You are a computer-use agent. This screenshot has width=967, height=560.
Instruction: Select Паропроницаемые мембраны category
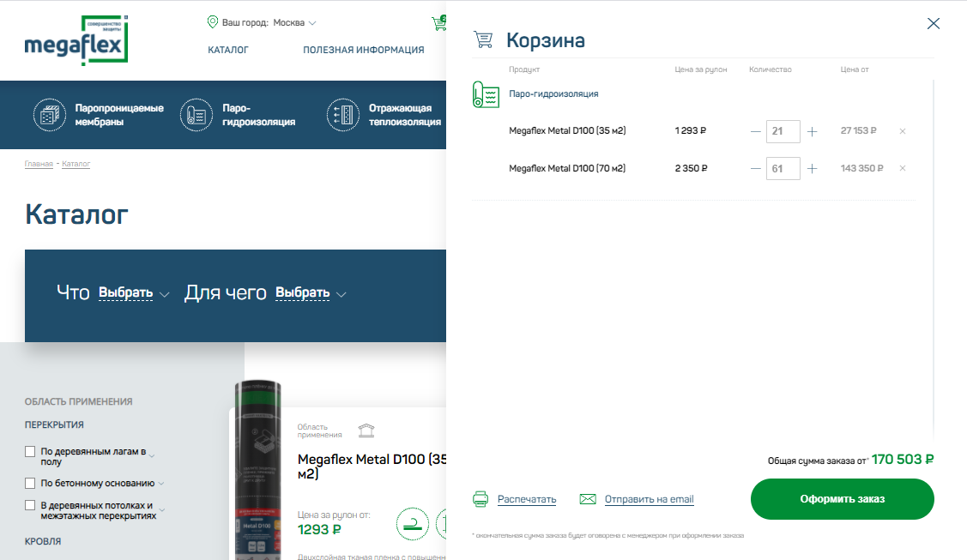tap(119, 115)
